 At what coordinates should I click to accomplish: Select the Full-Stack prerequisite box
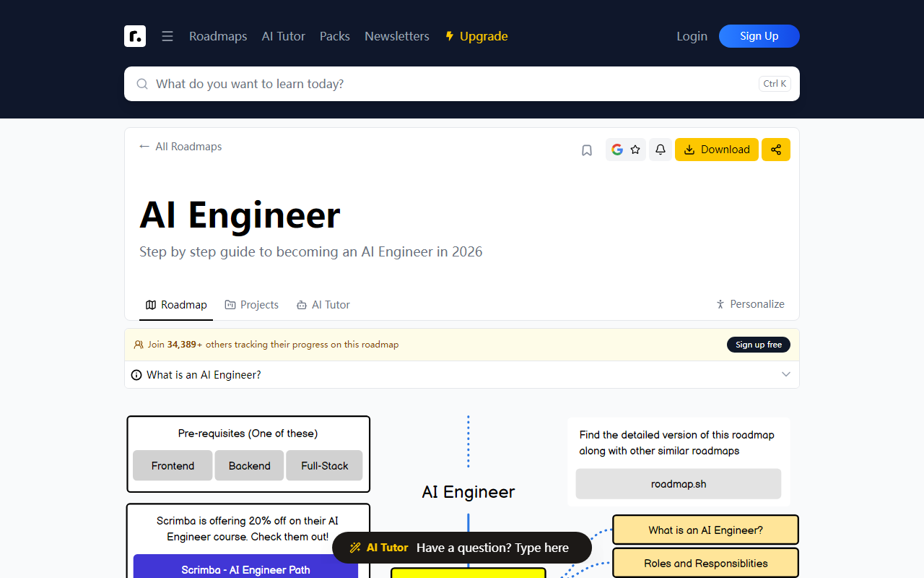coord(325,465)
